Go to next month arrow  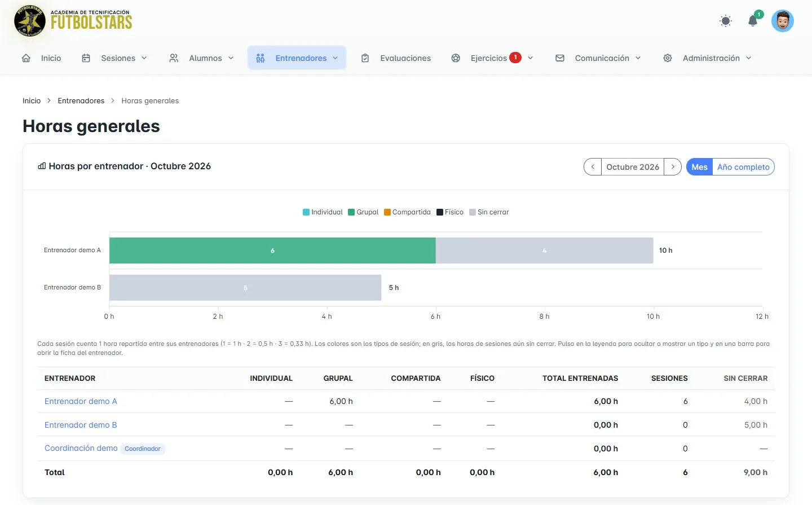pos(673,167)
